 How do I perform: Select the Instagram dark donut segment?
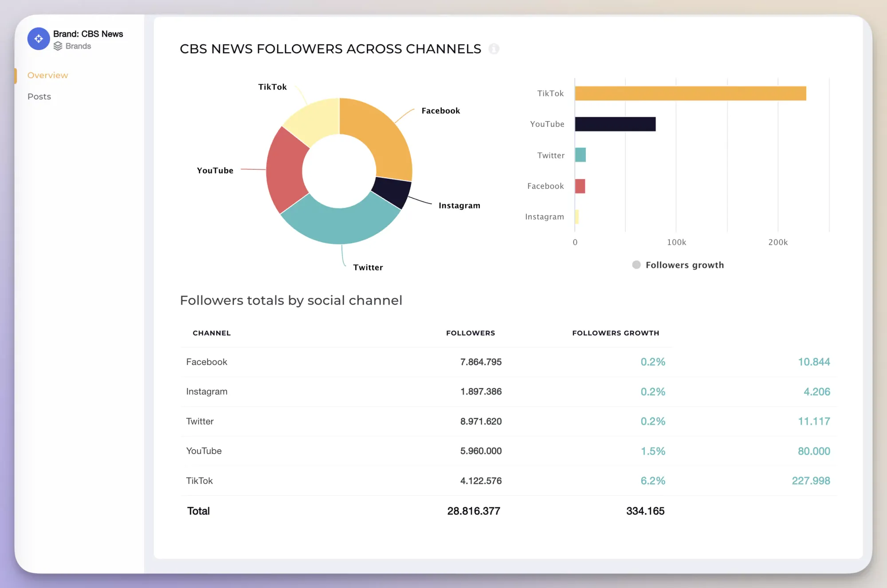pyautogui.click(x=392, y=192)
